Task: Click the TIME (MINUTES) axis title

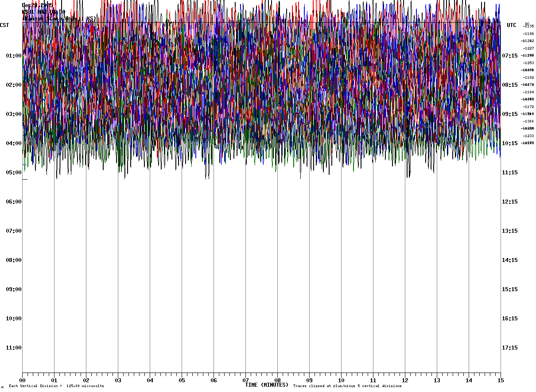Action: pos(267,385)
